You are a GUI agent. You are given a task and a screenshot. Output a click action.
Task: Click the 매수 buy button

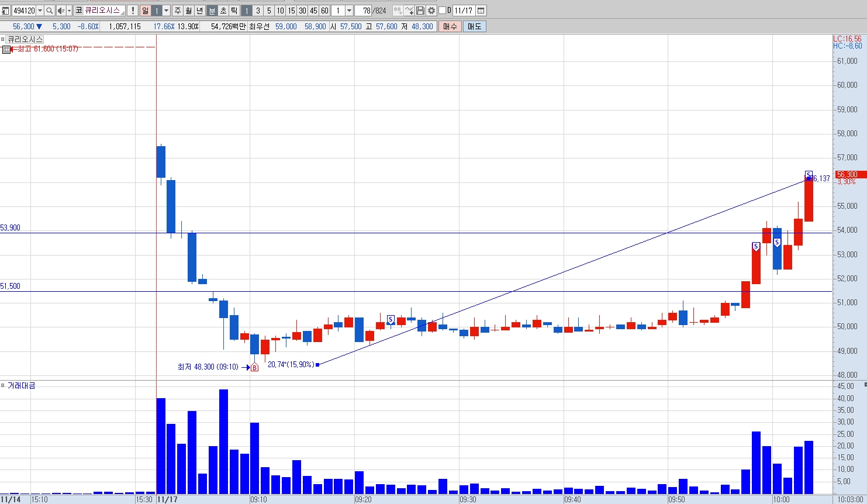click(450, 26)
